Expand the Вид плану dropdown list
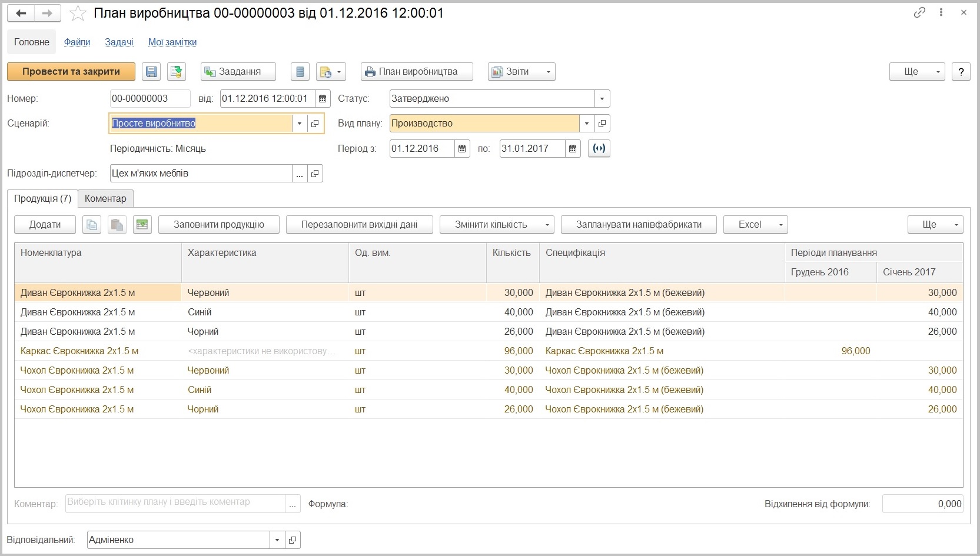The width and height of the screenshot is (980, 556). pos(587,124)
